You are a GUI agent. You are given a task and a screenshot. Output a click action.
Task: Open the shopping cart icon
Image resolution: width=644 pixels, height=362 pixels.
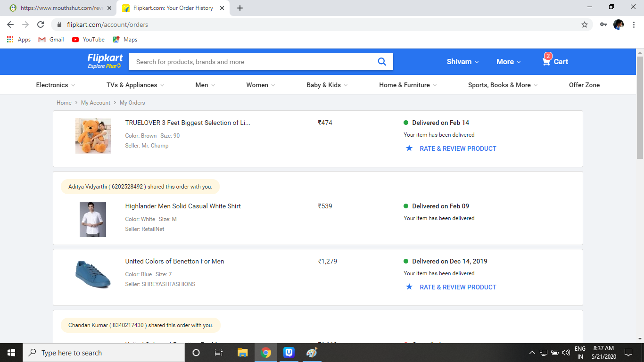coord(546,61)
